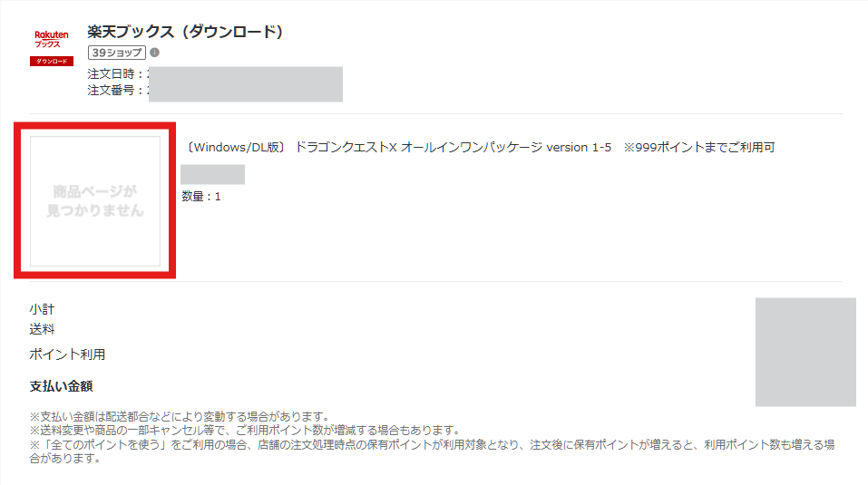
Task: Click the note about 送料変更 and キャンセル
Action: (245, 431)
